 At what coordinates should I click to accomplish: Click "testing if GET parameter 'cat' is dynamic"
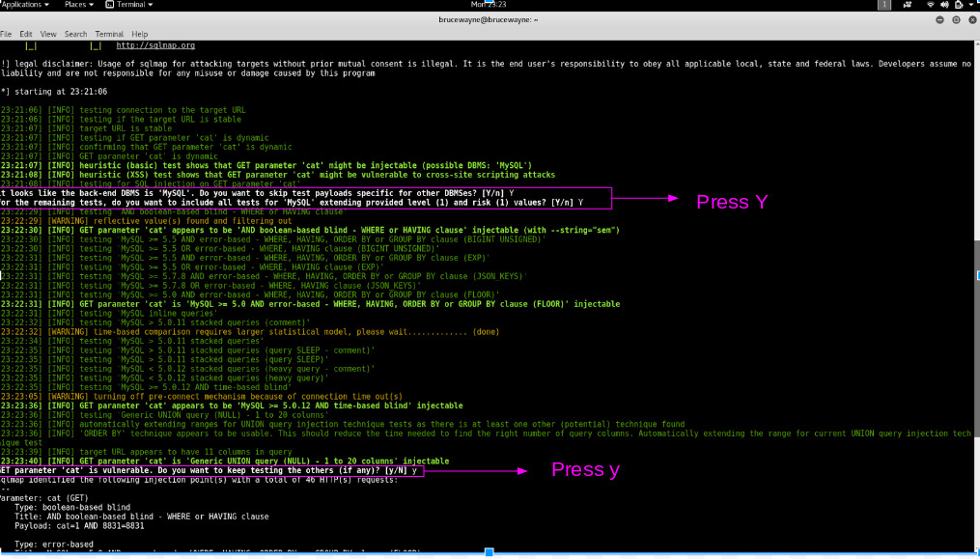pyautogui.click(x=134, y=137)
